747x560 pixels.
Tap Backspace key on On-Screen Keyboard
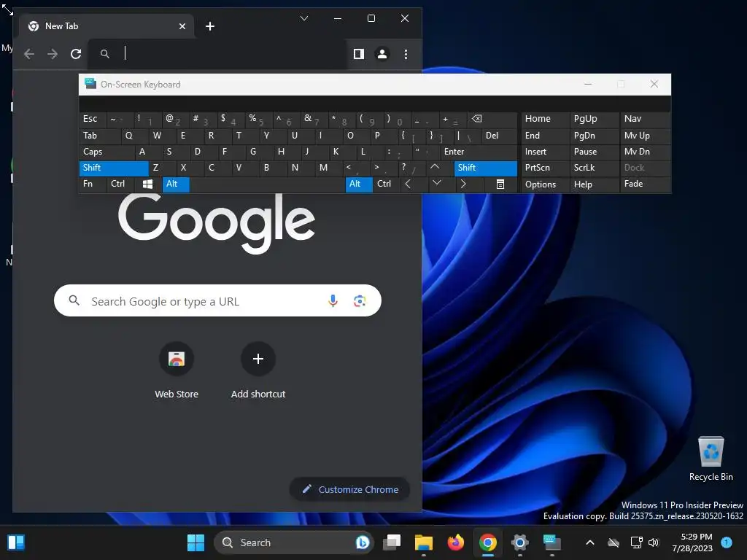tap(492, 119)
